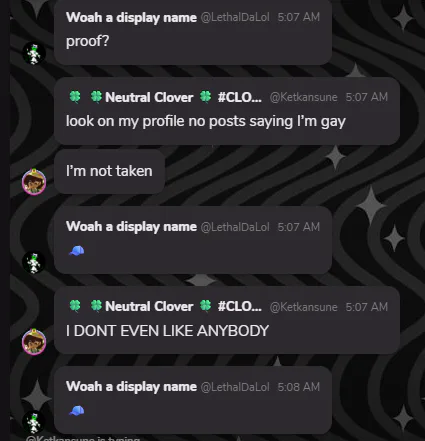Click the "look on my profile no posts" message
Image resolution: width=425 pixels, height=441 pixels.
pyautogui.click(x=206, y=121)
